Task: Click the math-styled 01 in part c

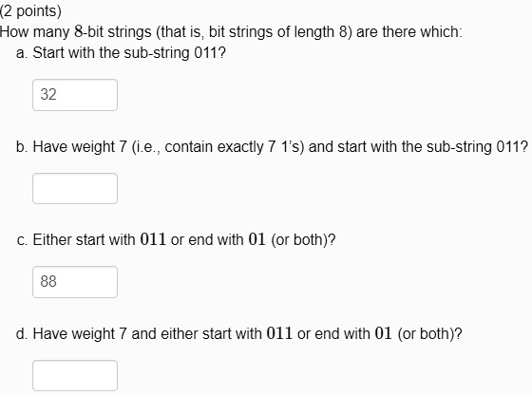Action: [256, 239]
